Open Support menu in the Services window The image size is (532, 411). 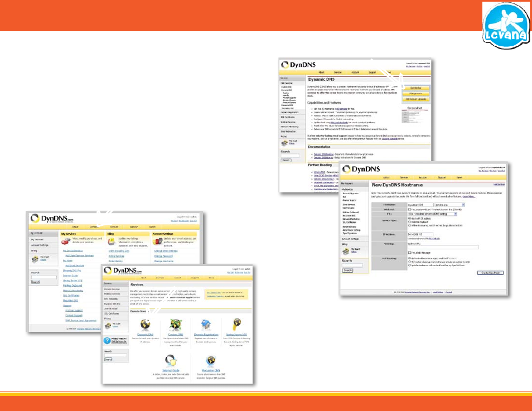tap(195, 278)
